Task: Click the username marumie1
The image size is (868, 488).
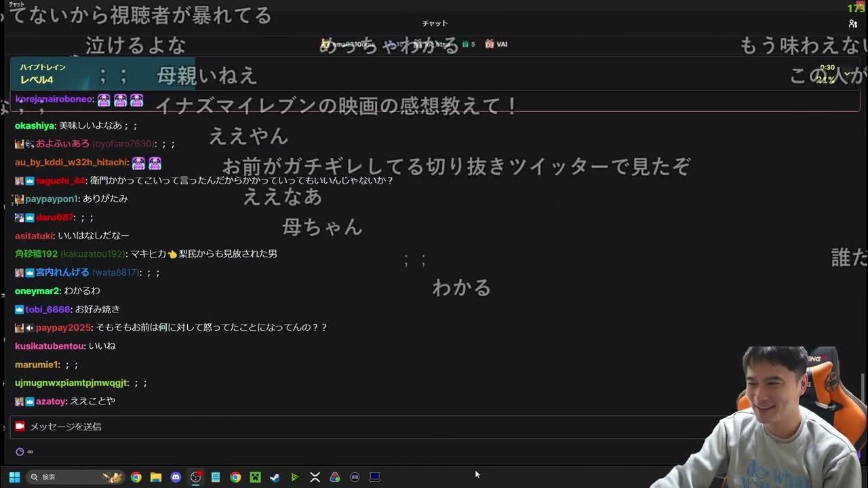Action: pos(37,365)
